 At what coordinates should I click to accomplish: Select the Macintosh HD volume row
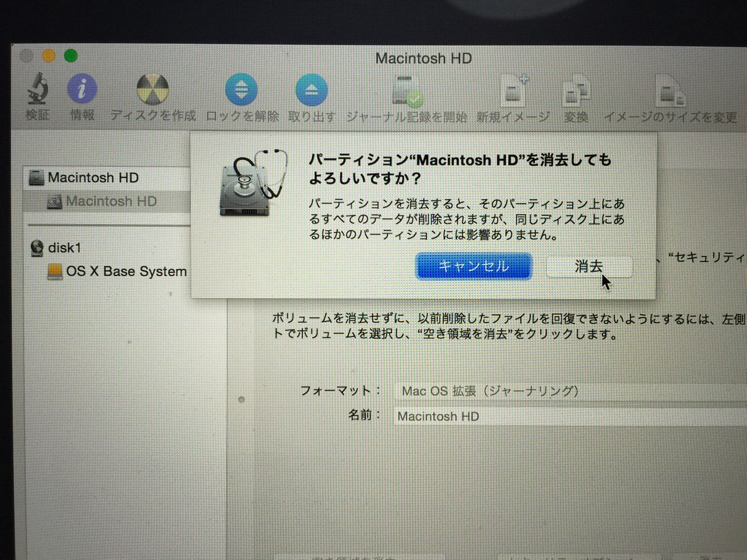click(107, 202)
